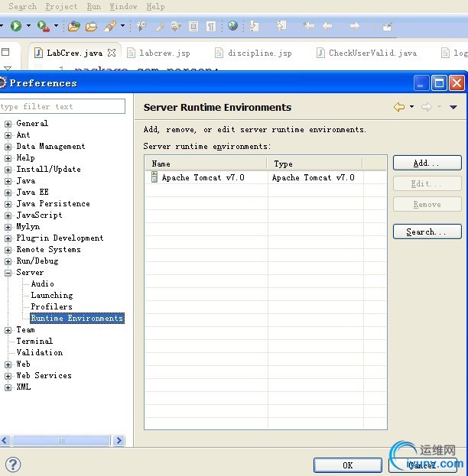This screenshot has height=476, width=468.
Task: Close the LabCrew.java editor tab
Action: tap(112, 53)
